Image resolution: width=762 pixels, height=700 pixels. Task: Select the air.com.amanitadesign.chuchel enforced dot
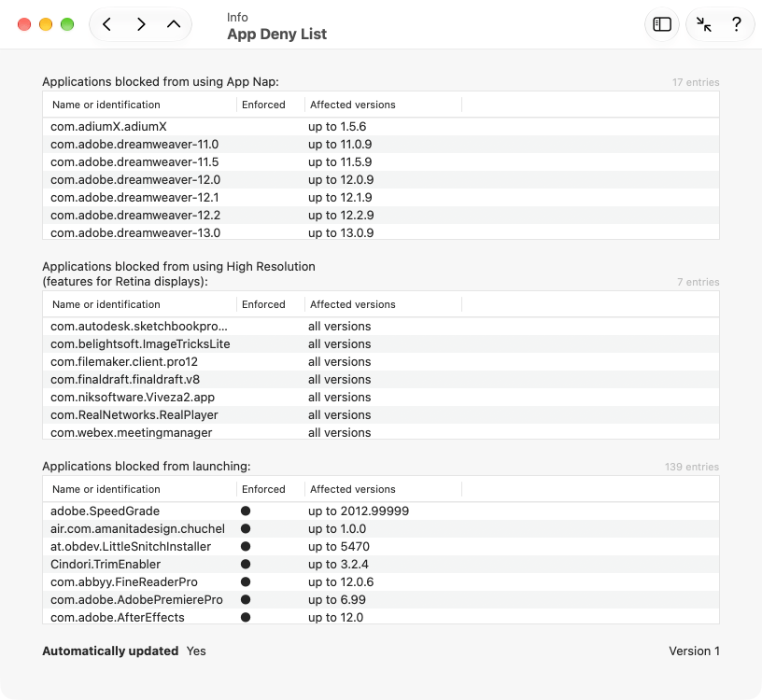[246, 528]
